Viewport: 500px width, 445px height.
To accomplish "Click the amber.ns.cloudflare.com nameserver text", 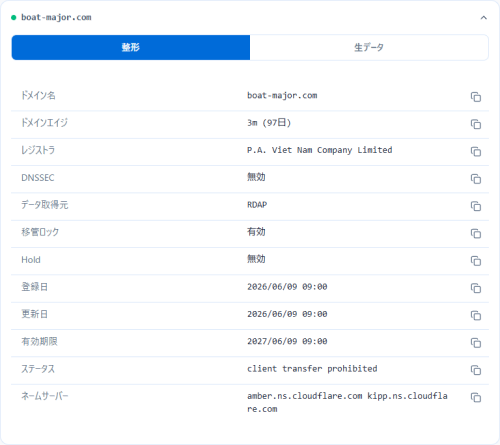I will [305, 396].
